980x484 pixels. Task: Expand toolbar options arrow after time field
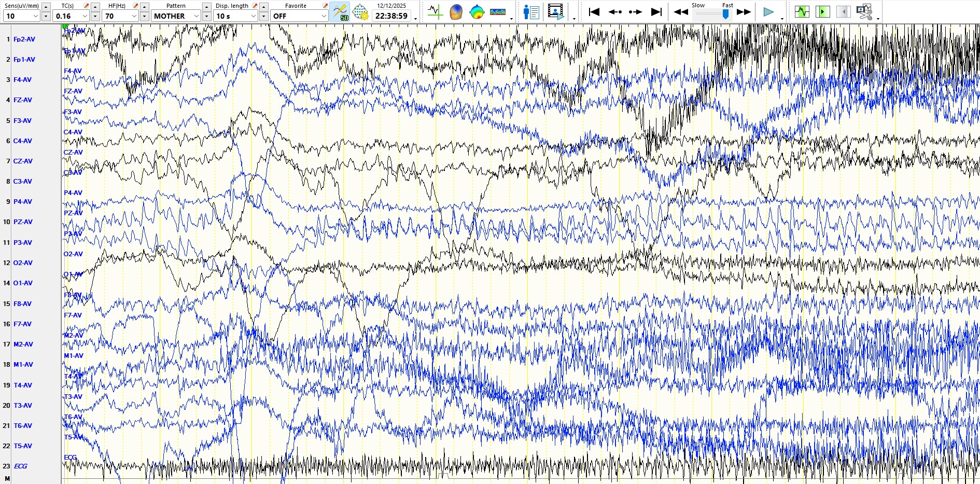click(x=416, y=19)
